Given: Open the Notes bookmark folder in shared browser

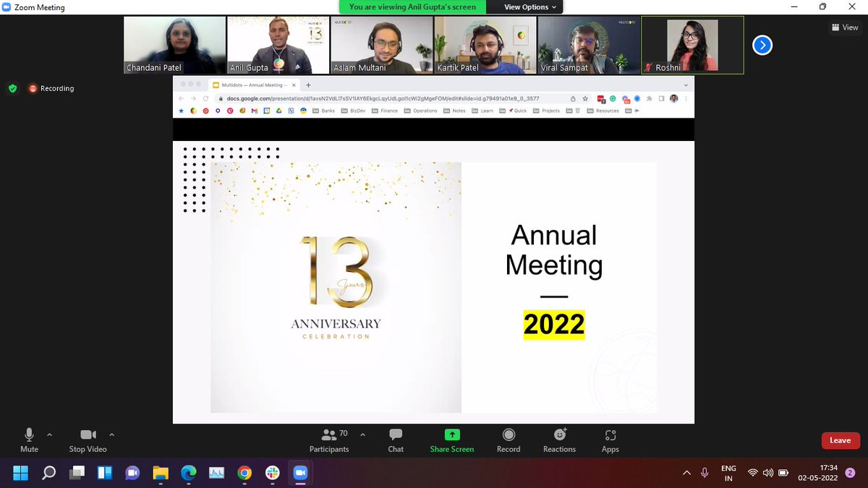Looking at the screenshot, I should tap(455, 111).
